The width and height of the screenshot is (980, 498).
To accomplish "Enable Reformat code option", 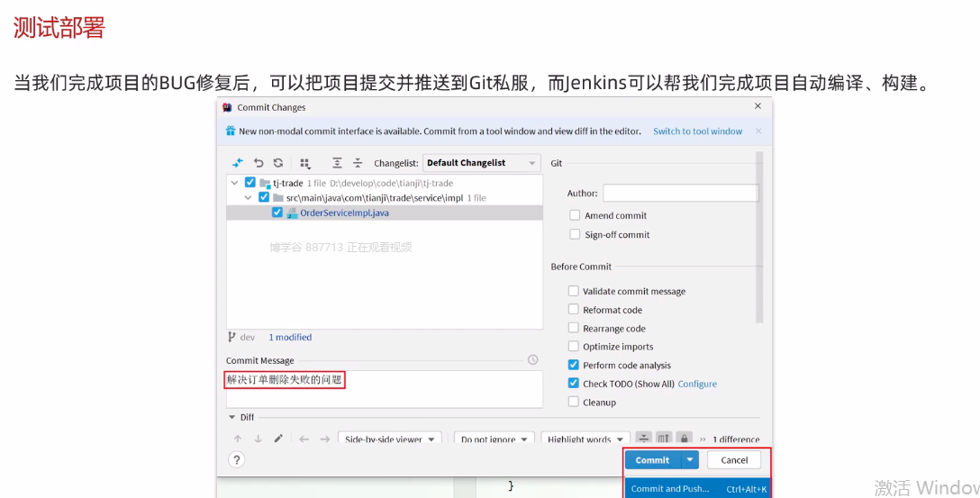I will 573,309.
